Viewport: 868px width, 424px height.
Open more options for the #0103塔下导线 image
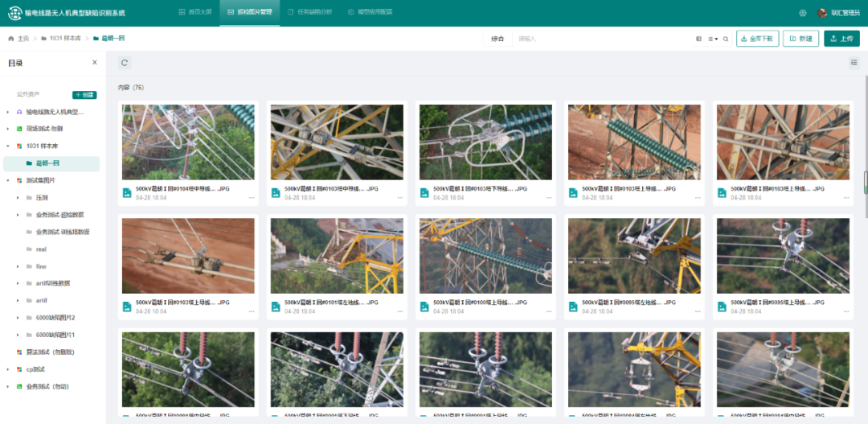(x=549, y=197)
